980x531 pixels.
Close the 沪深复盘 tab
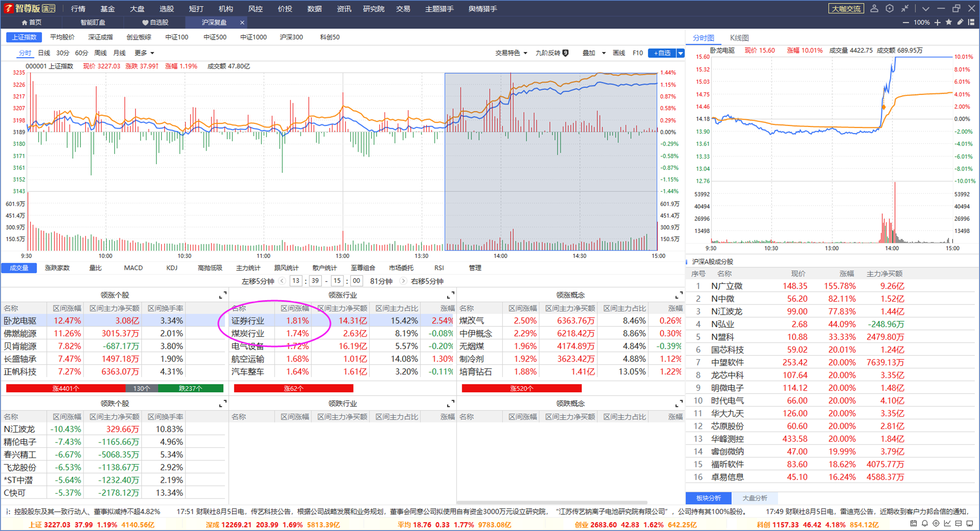(242, 22)
